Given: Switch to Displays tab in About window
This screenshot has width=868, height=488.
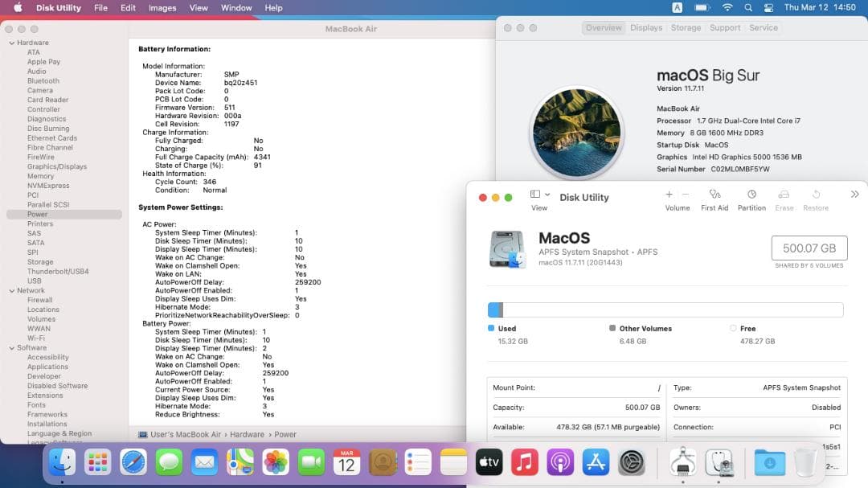Looking at the screenshot, I should (646, 27).
